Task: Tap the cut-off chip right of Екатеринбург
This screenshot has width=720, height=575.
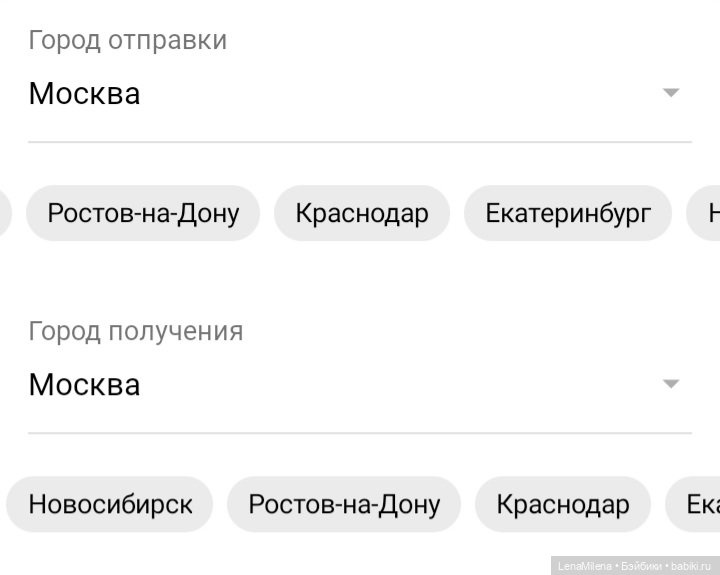Action: click(706, 213)
